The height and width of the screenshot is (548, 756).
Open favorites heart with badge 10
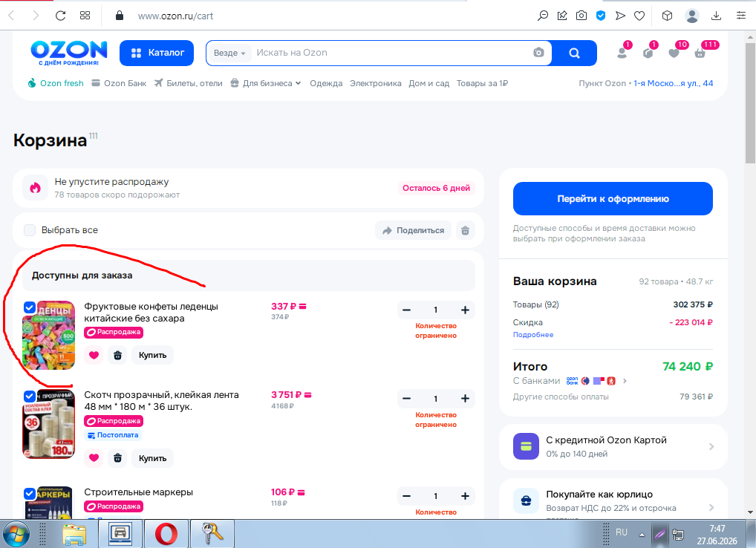point(674,53)
